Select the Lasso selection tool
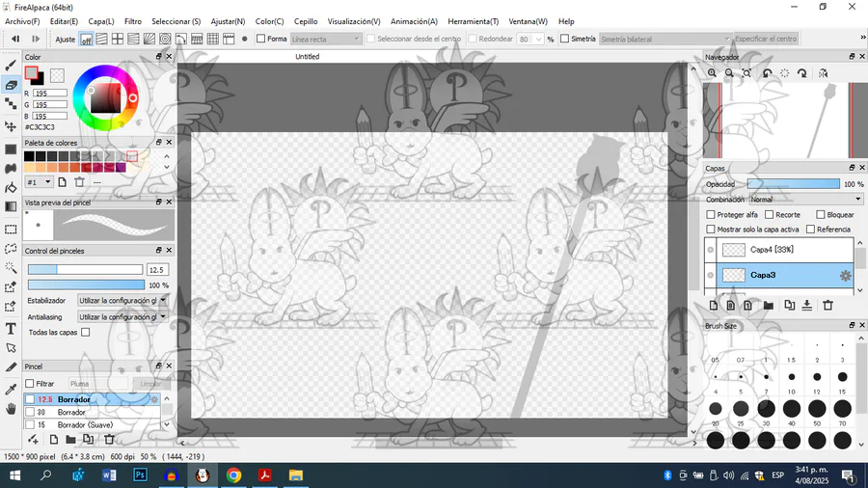 [x=11, y=249]
